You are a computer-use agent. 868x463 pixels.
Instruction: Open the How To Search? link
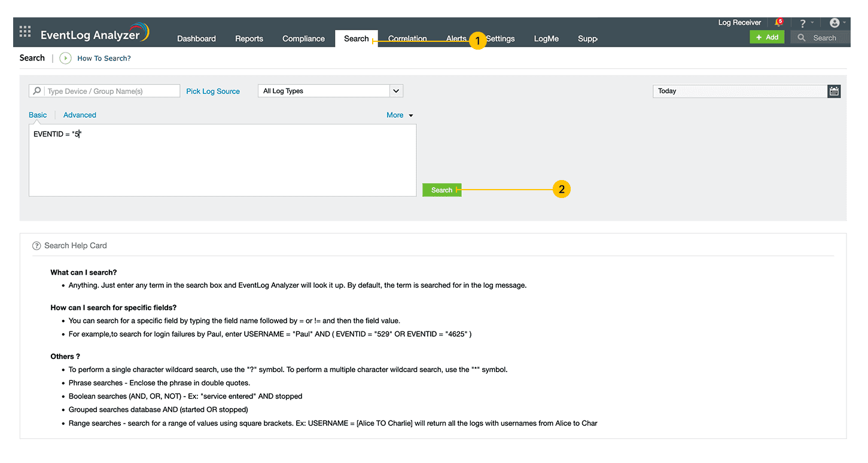coord(104,58)
